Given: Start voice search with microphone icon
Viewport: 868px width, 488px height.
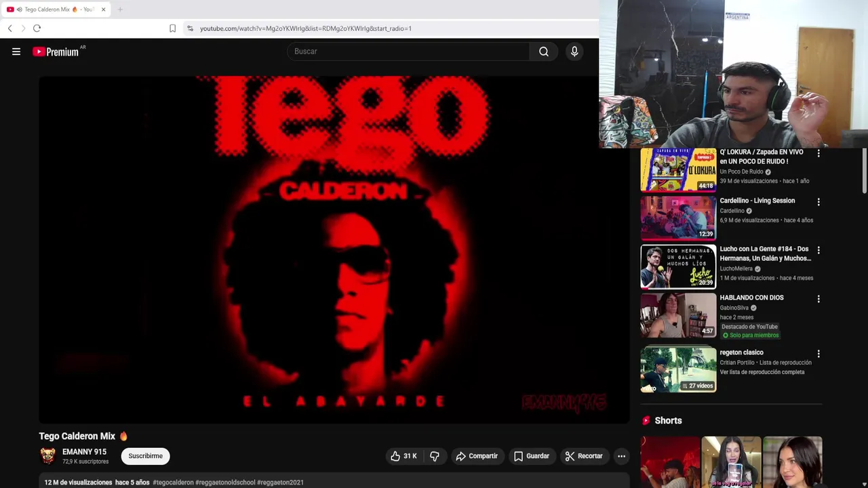Looking at the screenshot, I should 574,52.
